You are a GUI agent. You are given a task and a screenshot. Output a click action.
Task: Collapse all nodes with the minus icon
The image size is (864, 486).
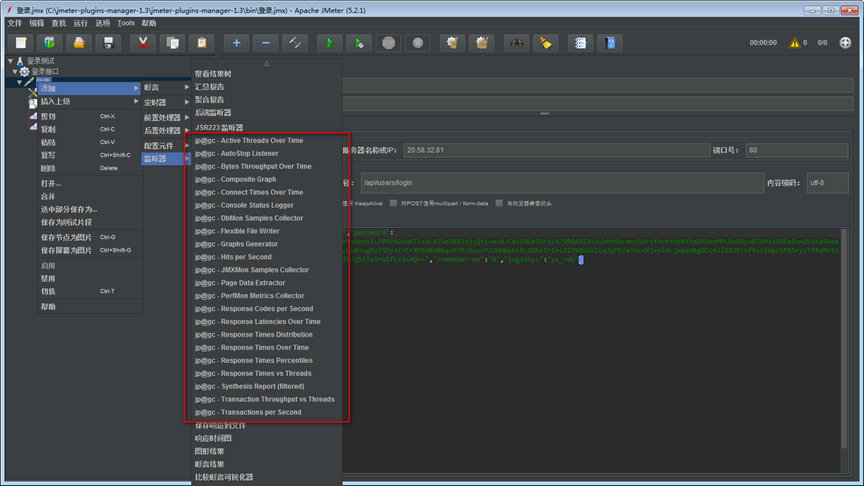266,43
